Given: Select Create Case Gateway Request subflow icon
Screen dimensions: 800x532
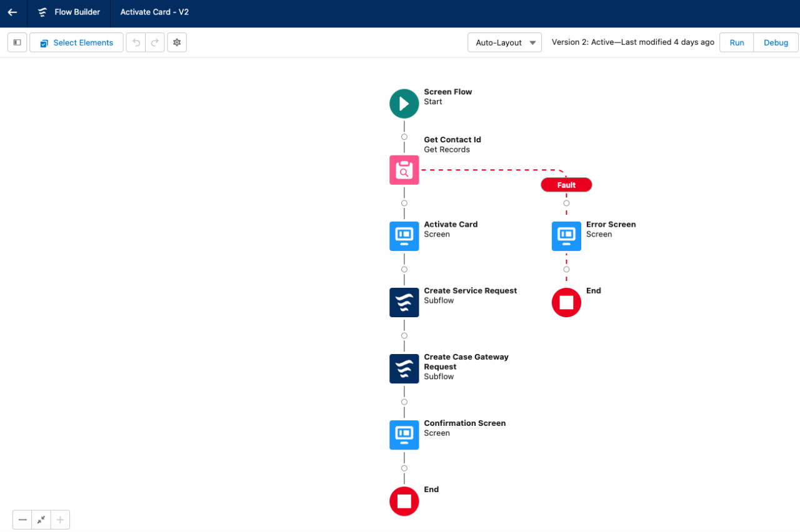Looking at the screenshot, I should pos(404,368).
